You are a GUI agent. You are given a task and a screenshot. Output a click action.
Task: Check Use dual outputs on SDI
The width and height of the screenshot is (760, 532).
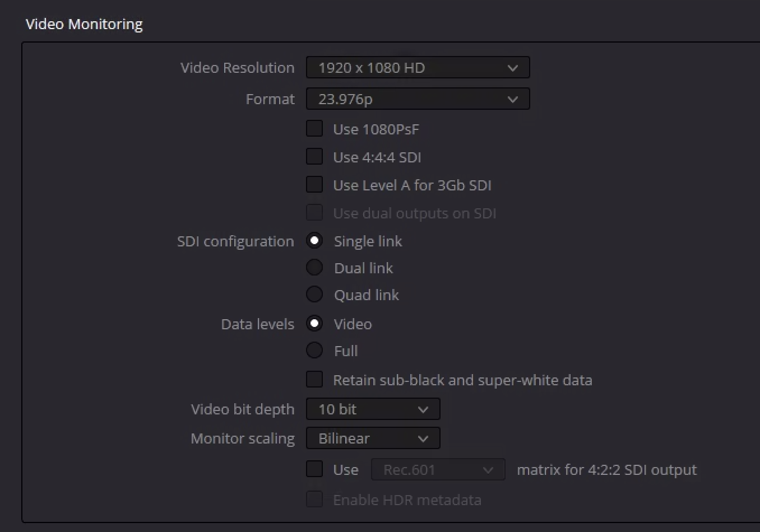(314, 213)
